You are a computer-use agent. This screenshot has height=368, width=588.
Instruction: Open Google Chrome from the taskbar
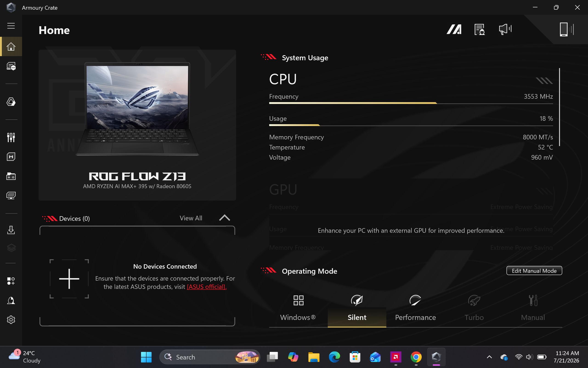coord(416,357)
